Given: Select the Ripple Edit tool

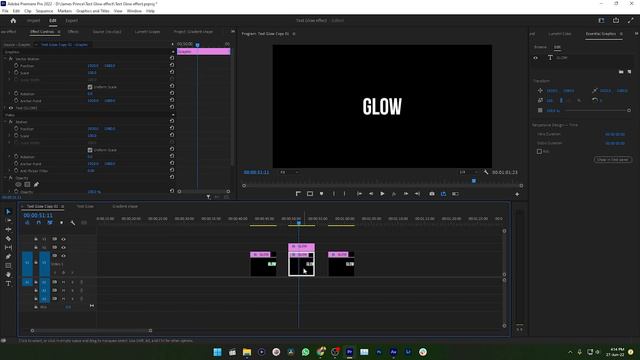Looking at the screenshot, I should click(8, 229).
